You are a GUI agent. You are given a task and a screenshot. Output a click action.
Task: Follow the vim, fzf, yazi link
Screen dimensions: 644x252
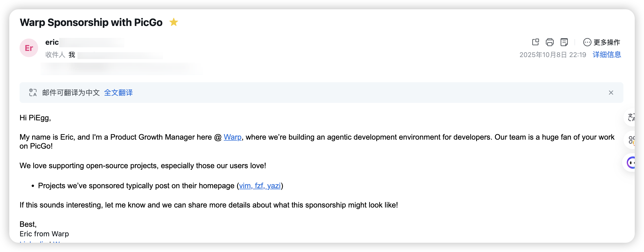tap(260, 186)
